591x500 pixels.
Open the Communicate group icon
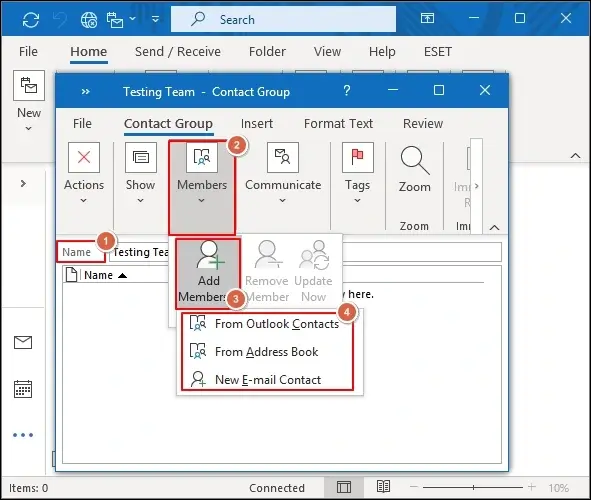click(x=283, y=157)
